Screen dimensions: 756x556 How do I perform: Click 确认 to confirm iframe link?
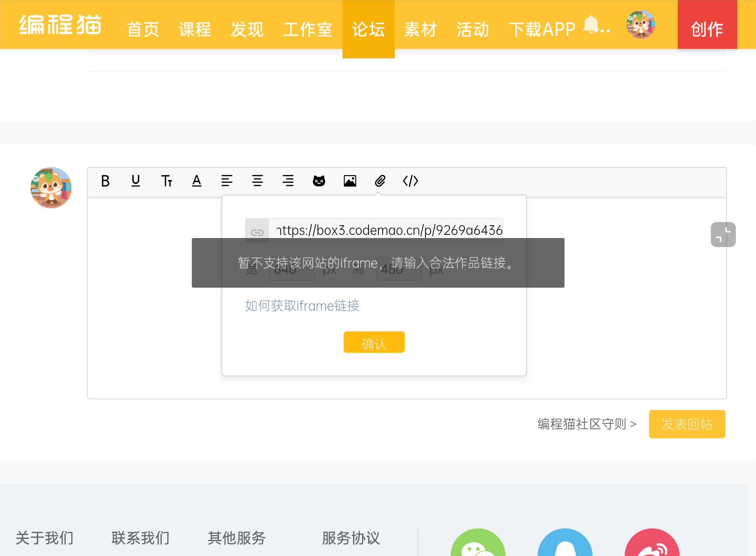pyautogui.click(x=374, y=342)
